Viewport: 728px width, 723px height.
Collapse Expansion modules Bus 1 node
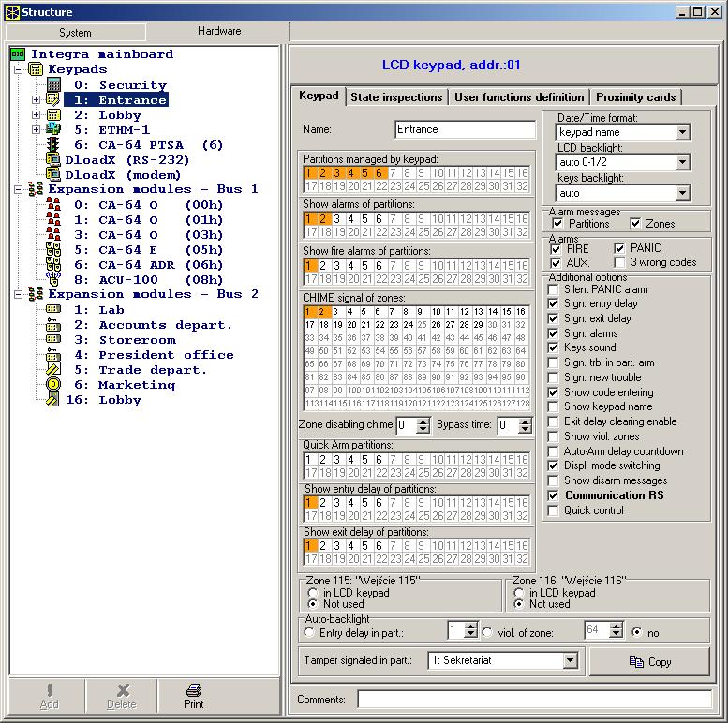[x=19, y=189]
